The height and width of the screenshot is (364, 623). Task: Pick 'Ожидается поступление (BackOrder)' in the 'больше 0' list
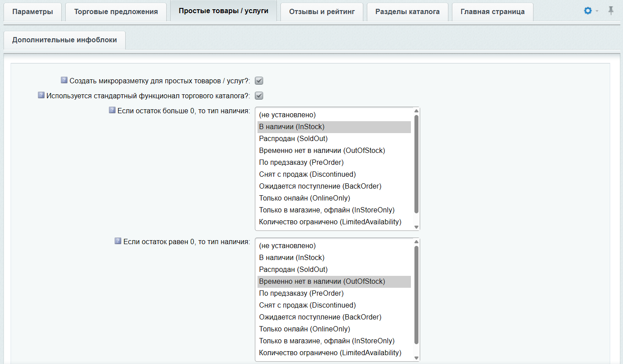(x=334, y=186)
